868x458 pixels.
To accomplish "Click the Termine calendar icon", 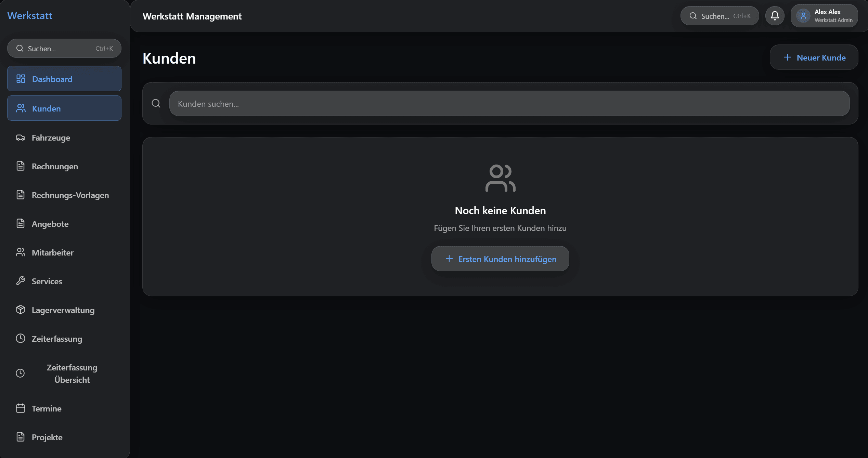I will 21,408.
